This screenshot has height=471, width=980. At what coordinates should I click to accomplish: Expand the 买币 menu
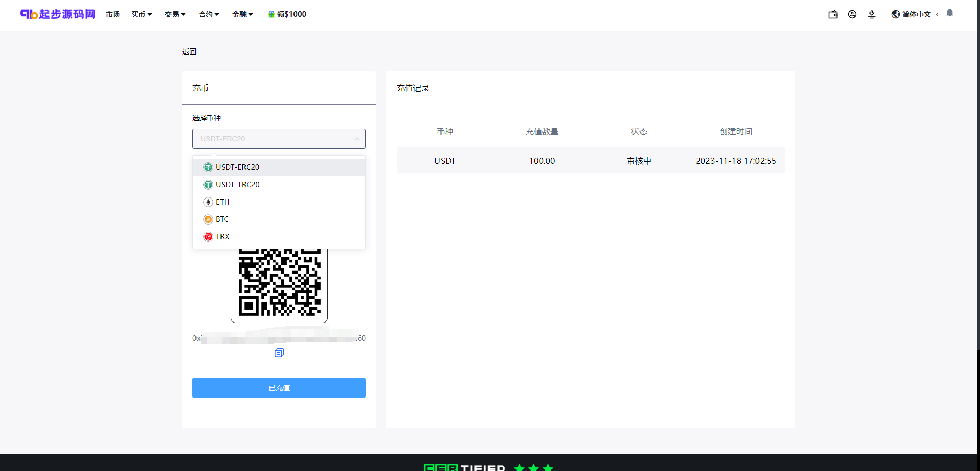[x=141, y=14]
